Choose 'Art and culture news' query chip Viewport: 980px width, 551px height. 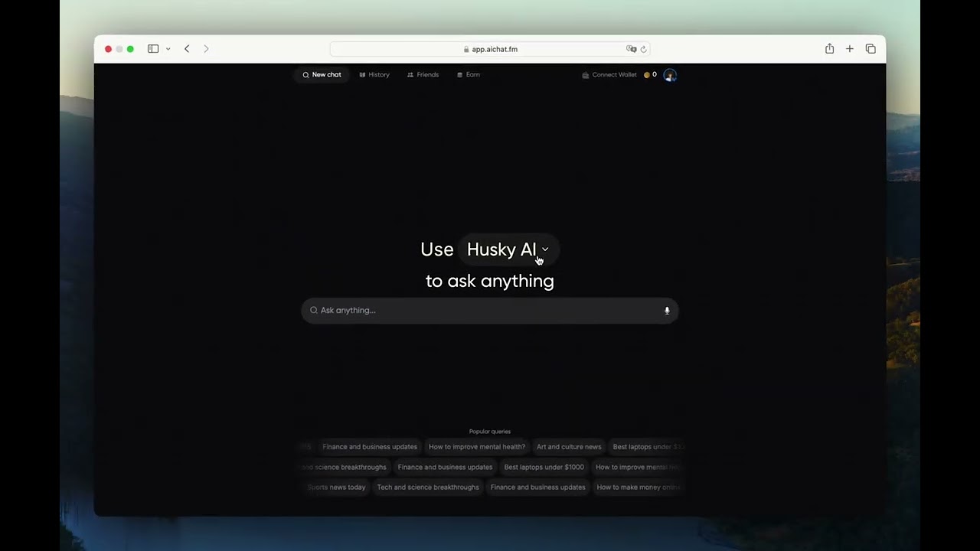tap(569, 447)
